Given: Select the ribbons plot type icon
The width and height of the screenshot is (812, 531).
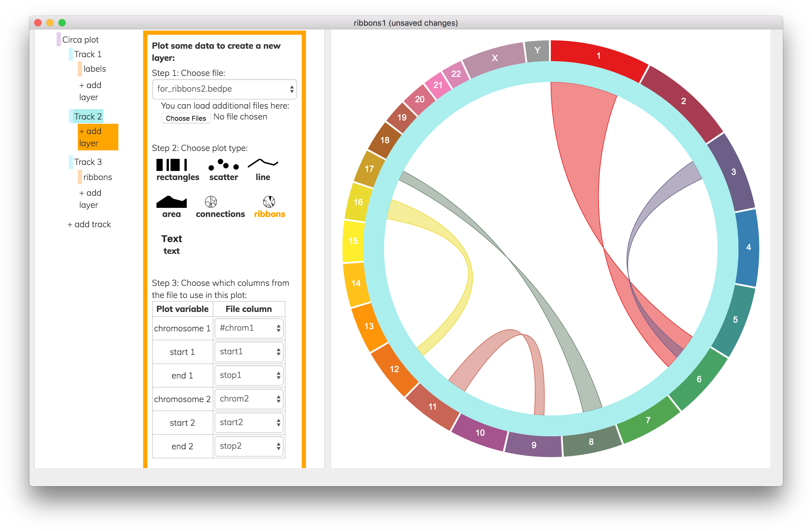Looking at the screenshot, I should coord(269,202).
